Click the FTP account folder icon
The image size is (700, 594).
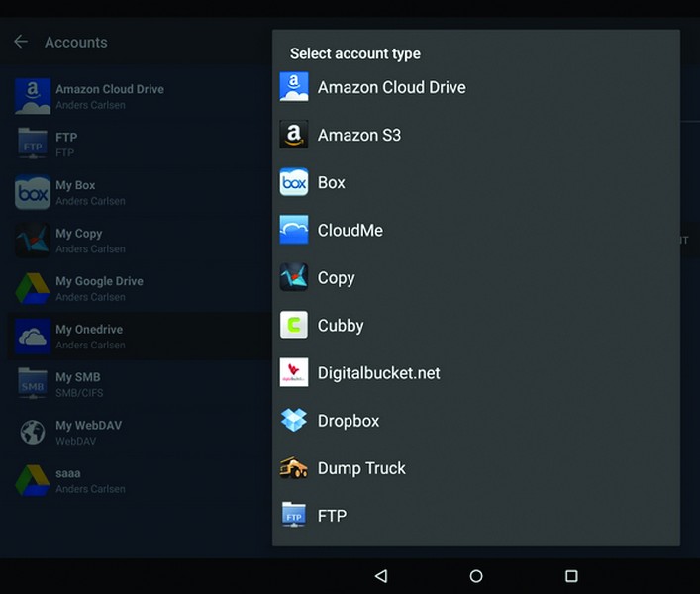(x=33, y=144)
